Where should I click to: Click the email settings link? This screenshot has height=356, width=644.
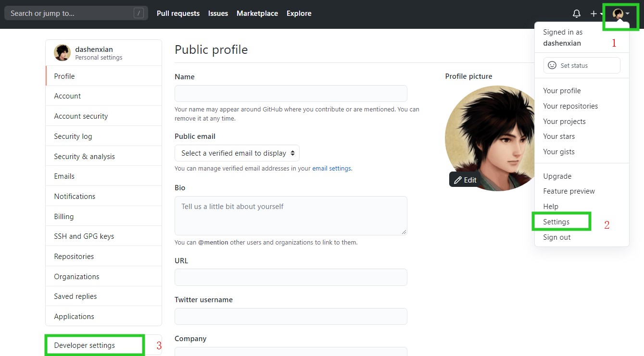tap(331, 169)
